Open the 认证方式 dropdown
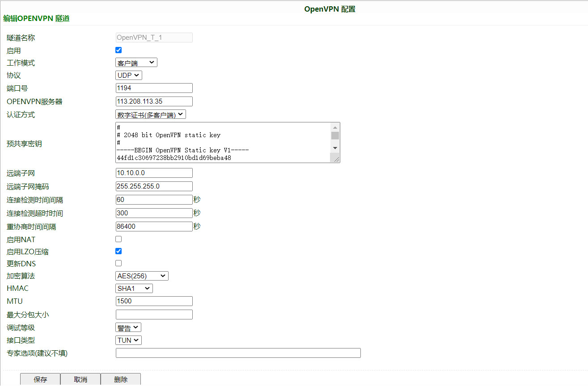588x386 pixels. (x=150, y=114)
